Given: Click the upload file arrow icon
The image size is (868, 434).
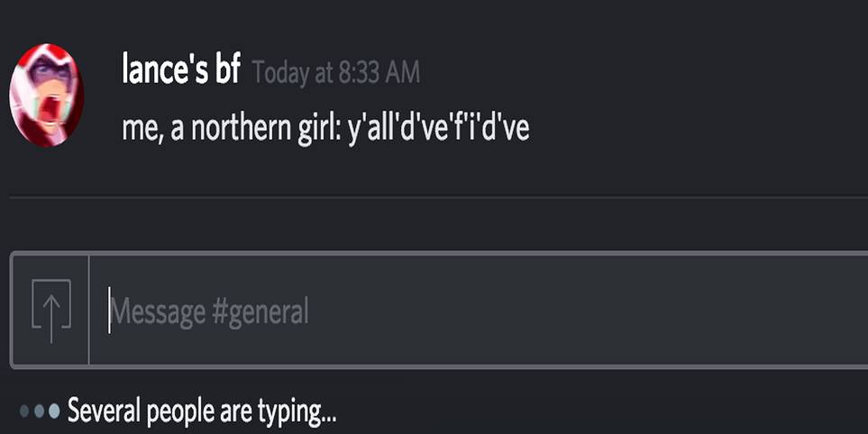Looking at the screenshot, I should [51, 309].
